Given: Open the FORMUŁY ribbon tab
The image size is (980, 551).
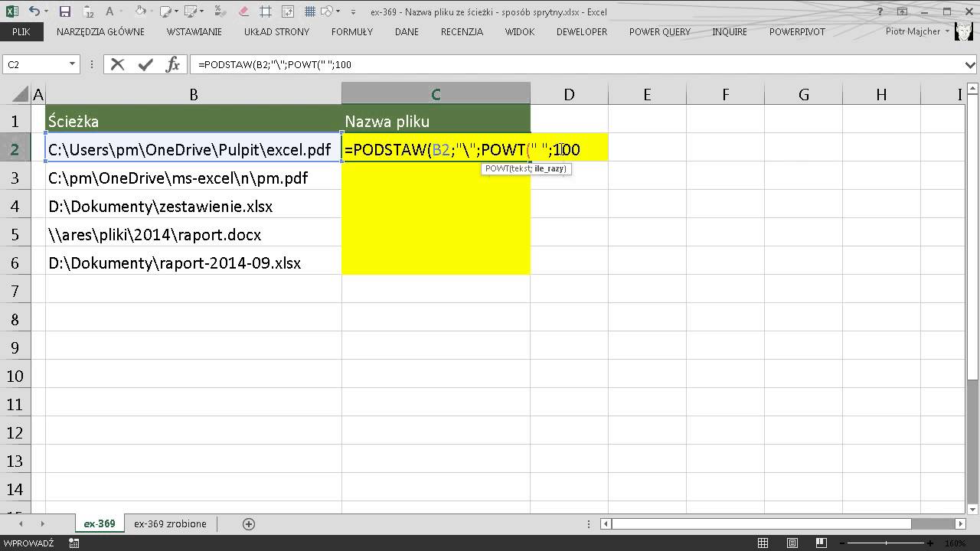Looking at the screenshot, I should click(352, 31).
